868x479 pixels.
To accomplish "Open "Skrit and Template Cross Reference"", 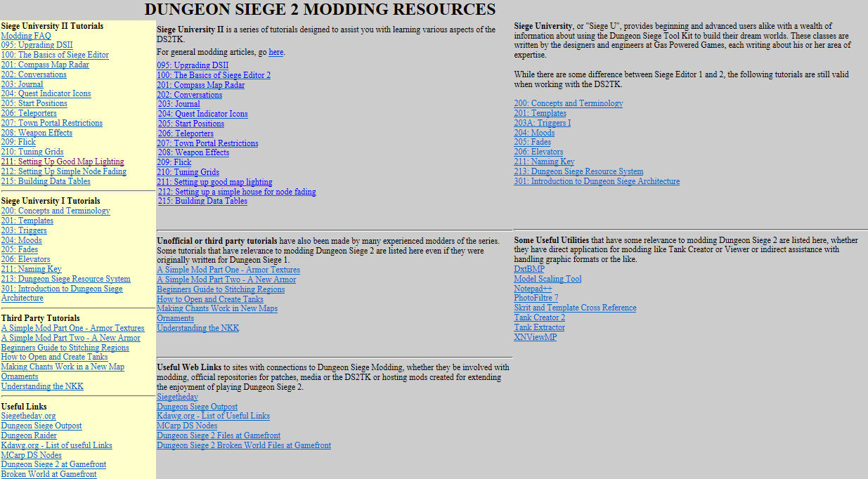I will [576, 308].
